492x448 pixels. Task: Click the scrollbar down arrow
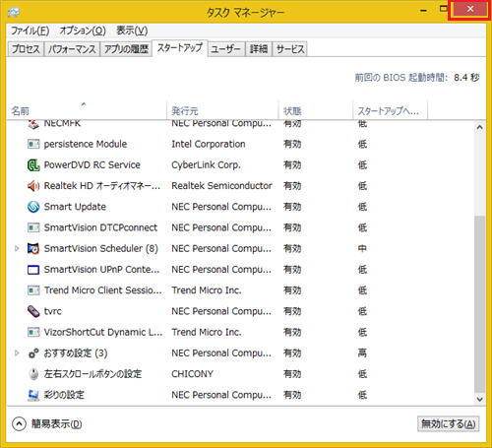point(480,399)
